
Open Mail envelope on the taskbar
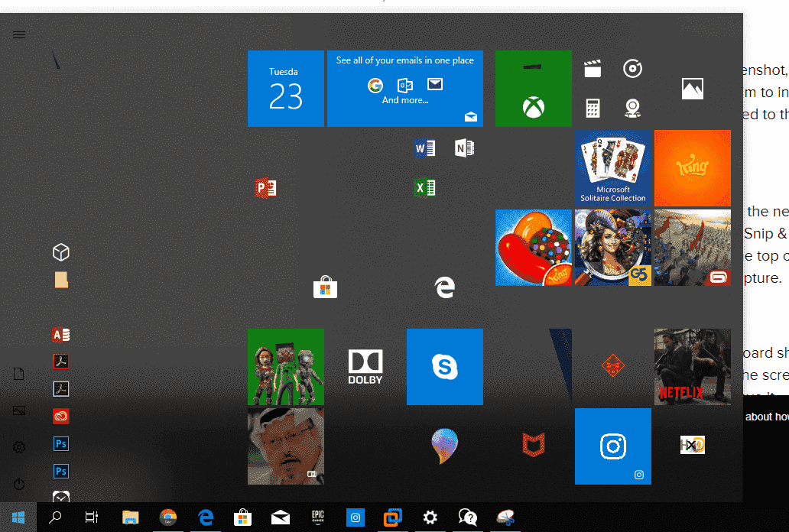coord(281,517)
